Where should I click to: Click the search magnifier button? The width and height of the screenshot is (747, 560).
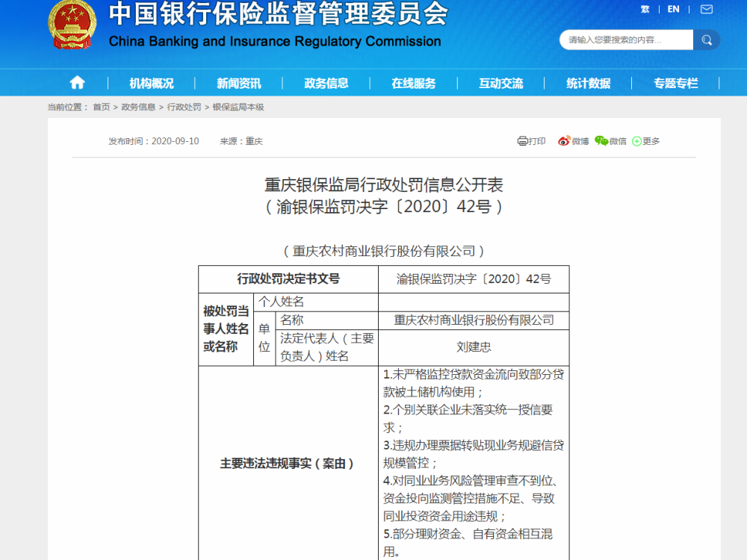pyautogui.click(x=707, y=40)
